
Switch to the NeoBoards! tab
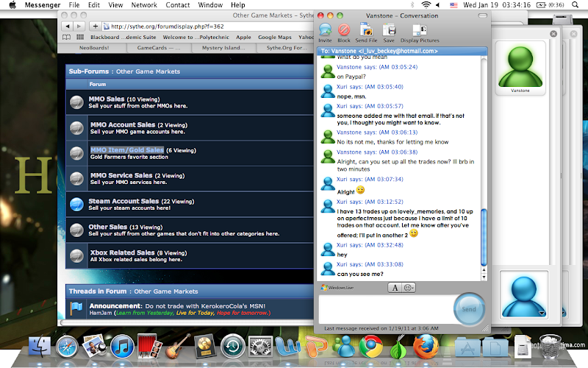pyautogui.click(x=94, y=48)
